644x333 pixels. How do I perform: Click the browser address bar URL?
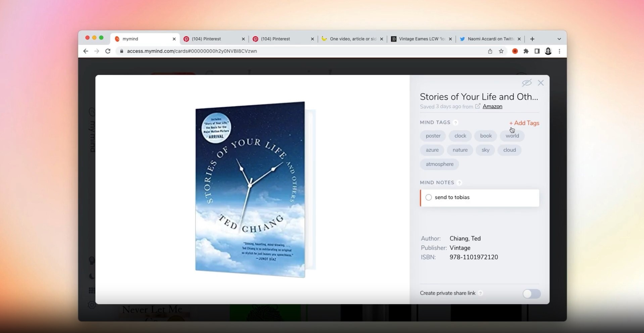point(192,51)
